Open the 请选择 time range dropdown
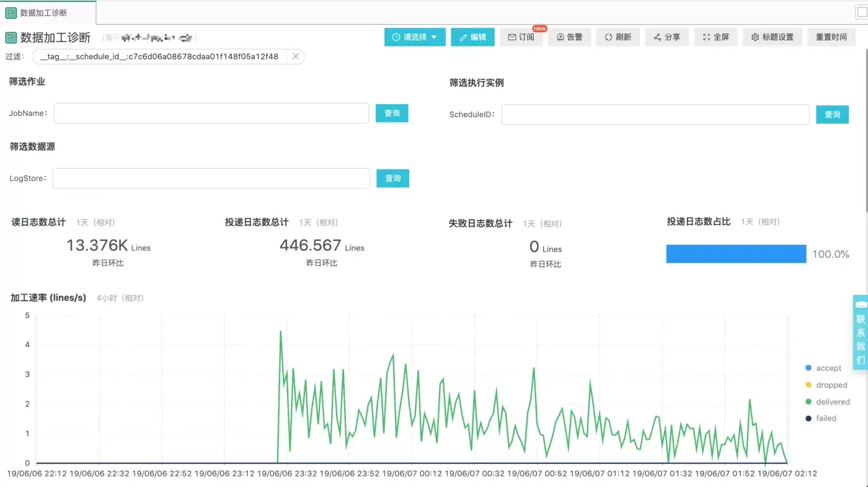The width and height of the screenshot is (868, 487). tap(415, 37)
